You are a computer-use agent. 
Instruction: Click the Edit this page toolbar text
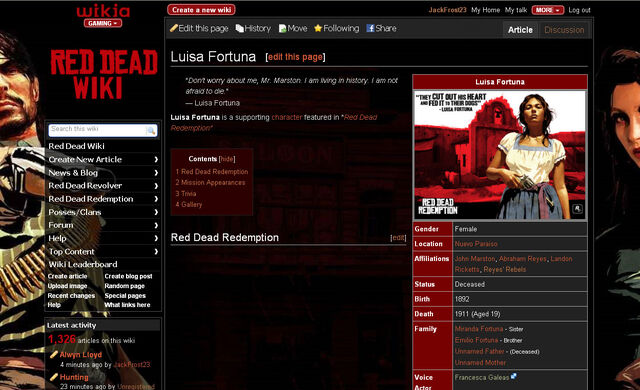pyautogui.click(x=203, y=28)
